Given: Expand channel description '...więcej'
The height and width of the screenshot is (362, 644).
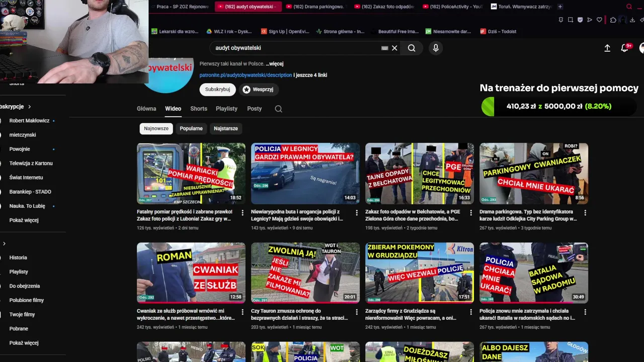Looking at the screenshot, I should [275, 64].
